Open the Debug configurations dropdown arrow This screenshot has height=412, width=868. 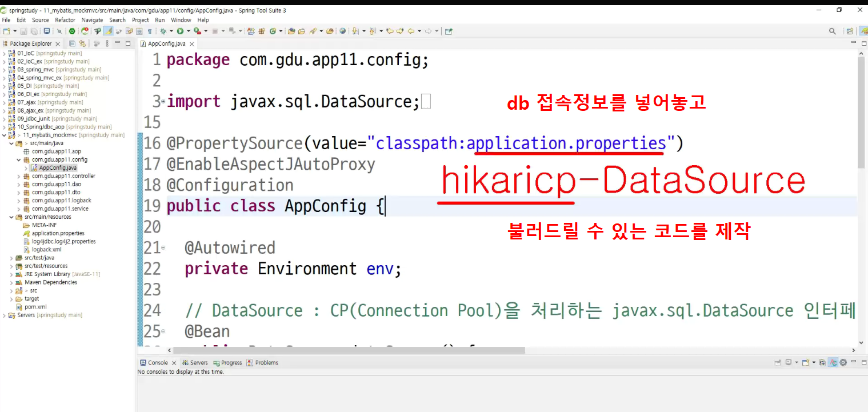pos(171,31)
